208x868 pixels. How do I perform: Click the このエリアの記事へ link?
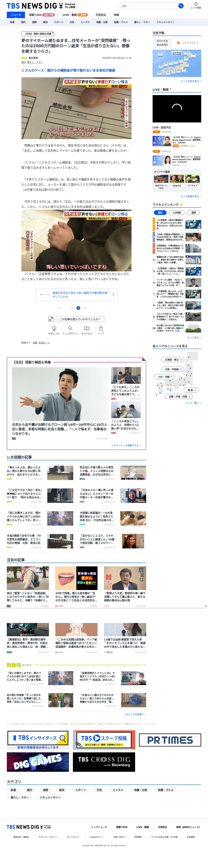(135, 714)
